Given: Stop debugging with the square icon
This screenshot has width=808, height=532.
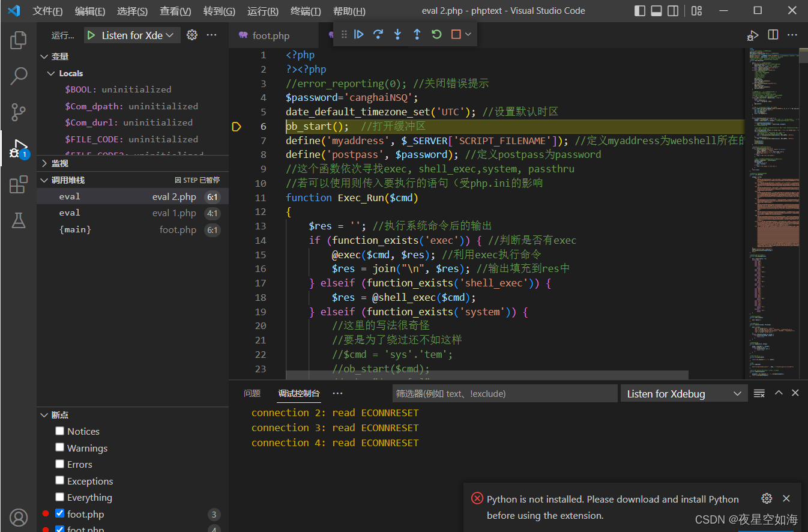Looking at the screenshot, I should pyautogui.click(x=456, y=35).
